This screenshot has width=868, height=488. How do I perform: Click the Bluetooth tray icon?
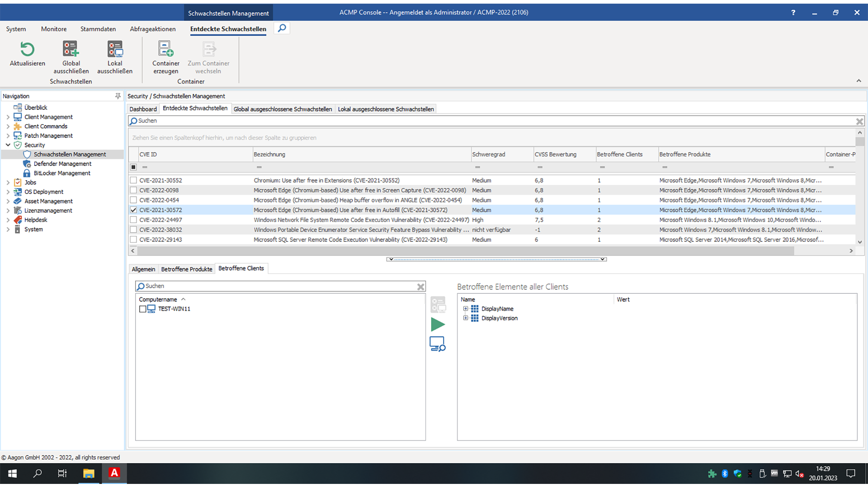click(x=725, y=474)
